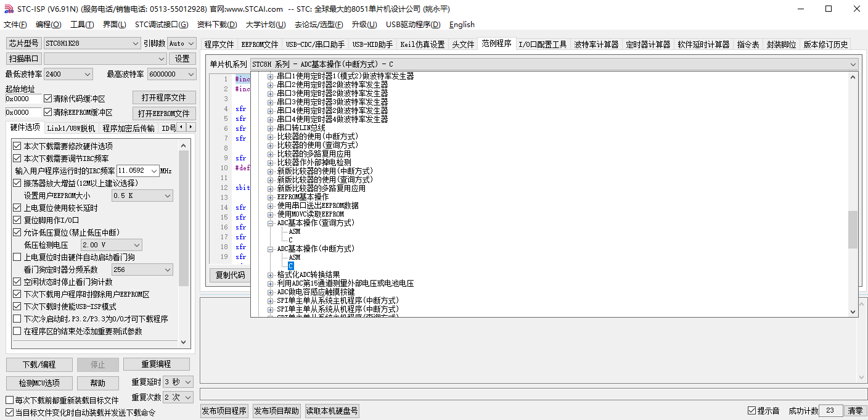Click the hardware options scroll-up arrow

[184, 146]
